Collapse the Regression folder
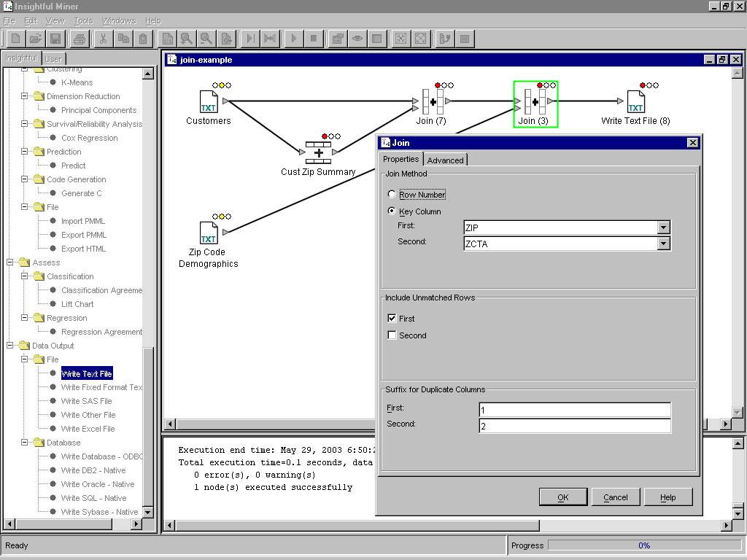Viewport: 747px width, 560px height. click(x=24, y=317)
